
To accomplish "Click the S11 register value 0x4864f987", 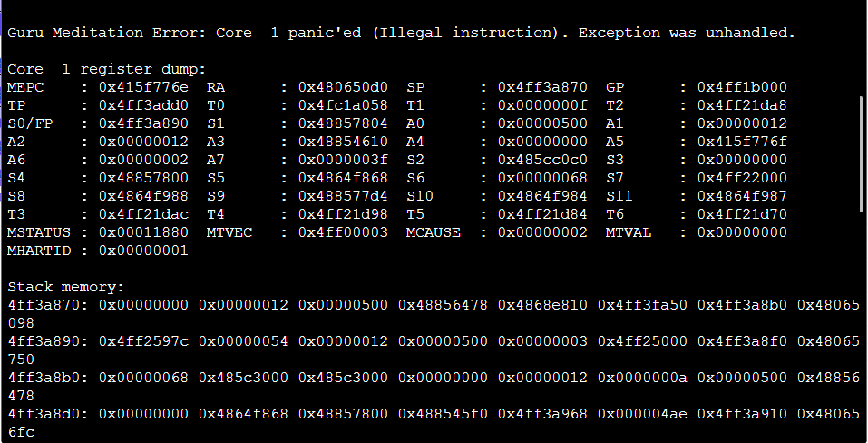I will (x=742, y=197).
